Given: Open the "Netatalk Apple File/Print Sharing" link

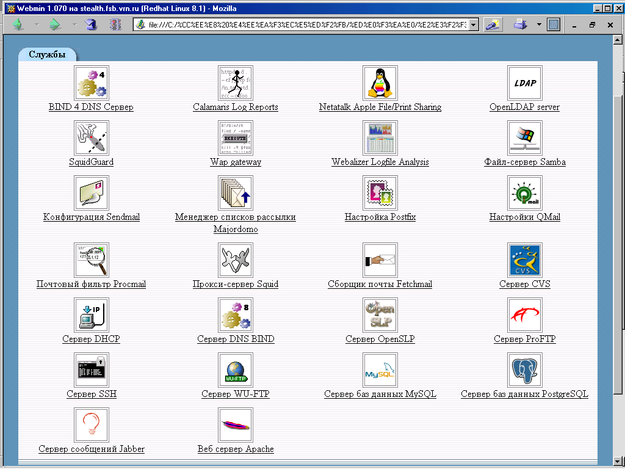Looking at the screenshot, I should (380, 107).
